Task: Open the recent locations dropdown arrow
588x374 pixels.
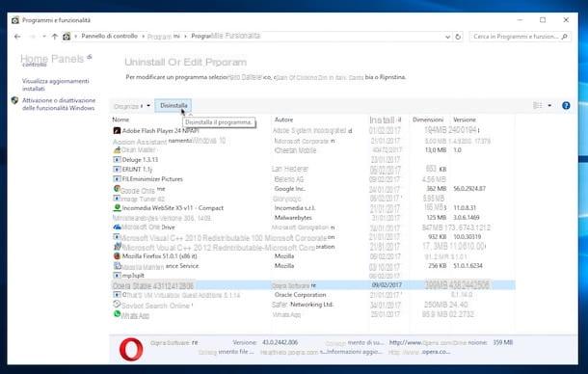Action: 44,37
